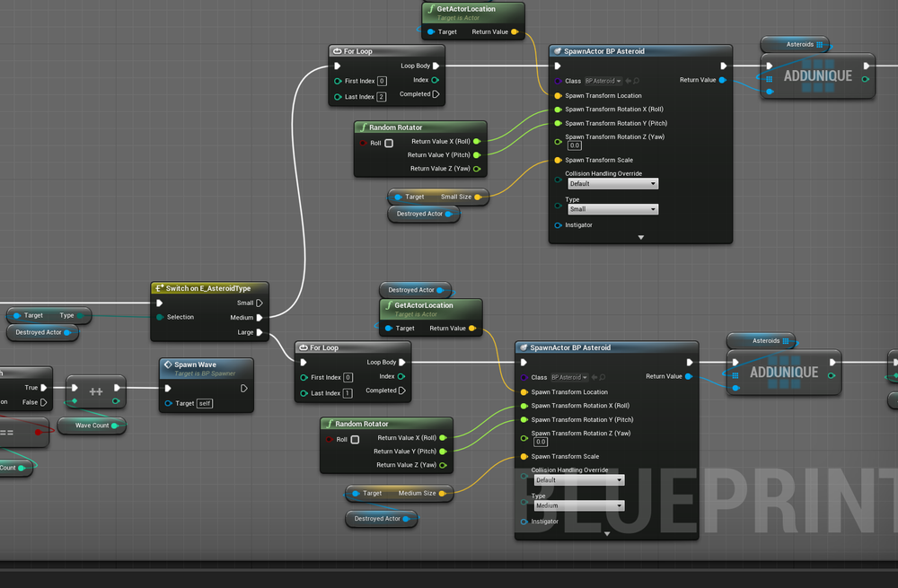Open the Type dropdown set to Small
Image resolution: width=898 pixels, height=588 pixels.
[x=612, y=209]
